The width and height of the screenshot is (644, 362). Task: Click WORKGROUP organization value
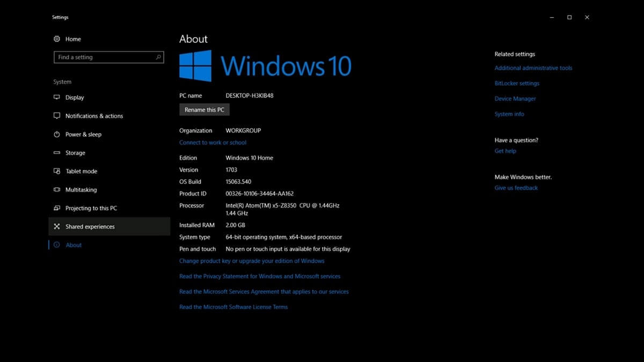pyautogui.click(x=243, y=130)
